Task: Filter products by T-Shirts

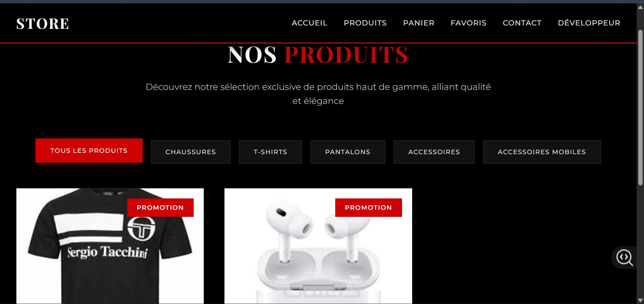Action: tap(270, 152)
